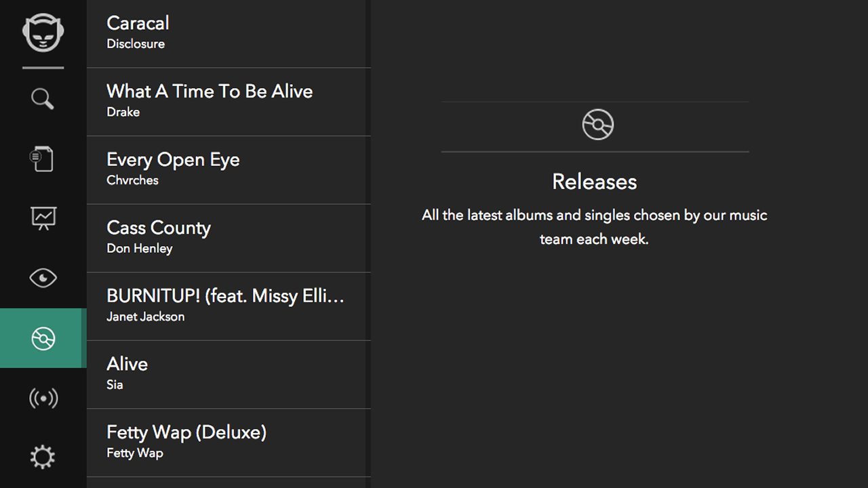This screenshot has height=488, width=868.
Task: Select the eye icon in sidebar
Action: click(x=43, y=278)
